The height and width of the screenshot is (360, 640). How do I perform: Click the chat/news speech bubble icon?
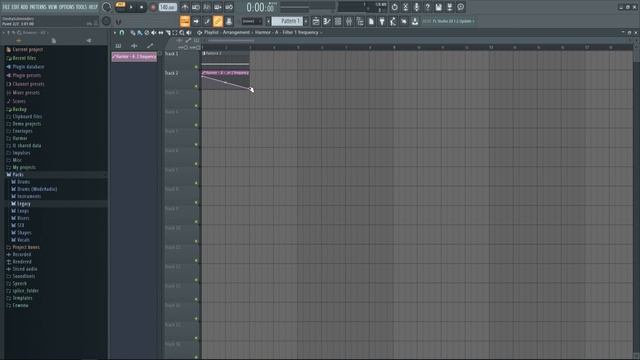point(460,7)
